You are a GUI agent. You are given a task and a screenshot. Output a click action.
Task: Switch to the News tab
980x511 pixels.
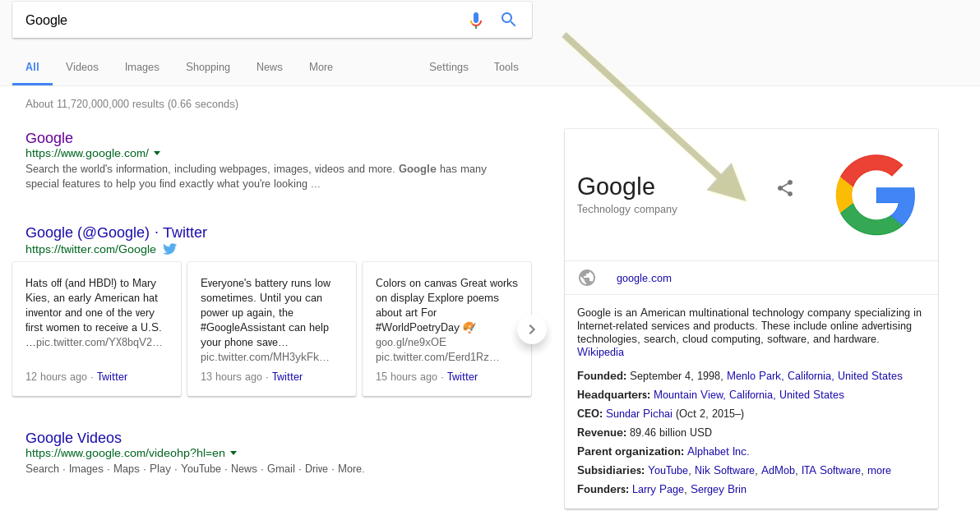(270, 67)
